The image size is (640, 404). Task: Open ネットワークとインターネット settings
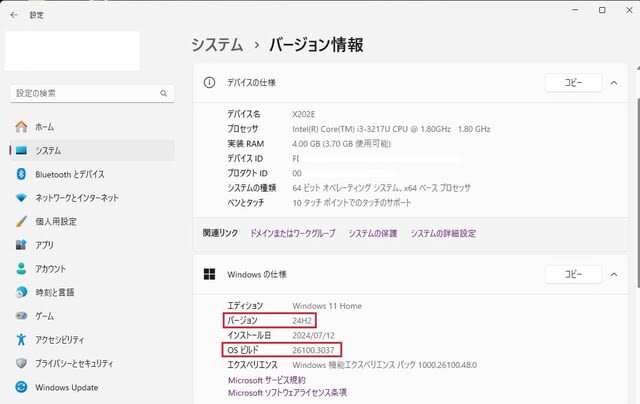[77, 198]
